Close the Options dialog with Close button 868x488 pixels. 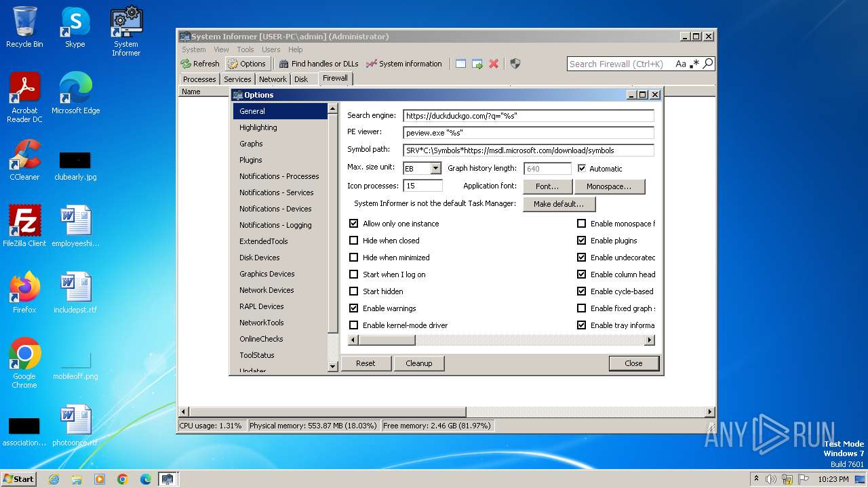click(633, 363)
